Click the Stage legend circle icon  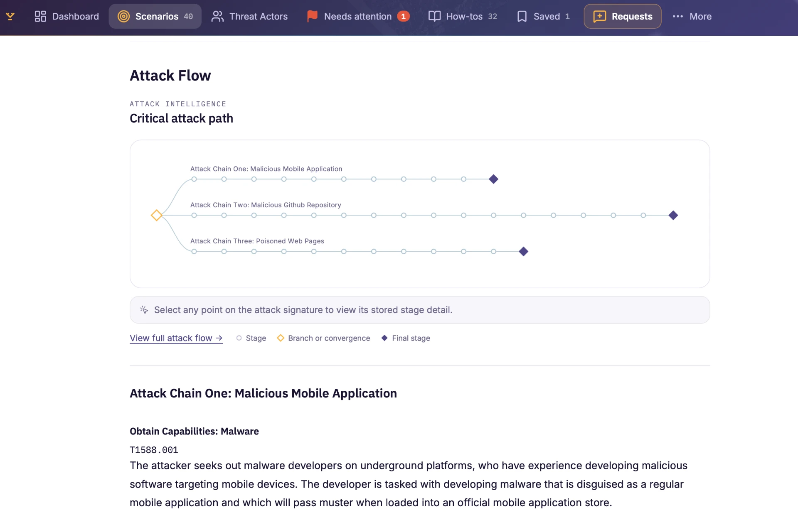tap(239, 338)
